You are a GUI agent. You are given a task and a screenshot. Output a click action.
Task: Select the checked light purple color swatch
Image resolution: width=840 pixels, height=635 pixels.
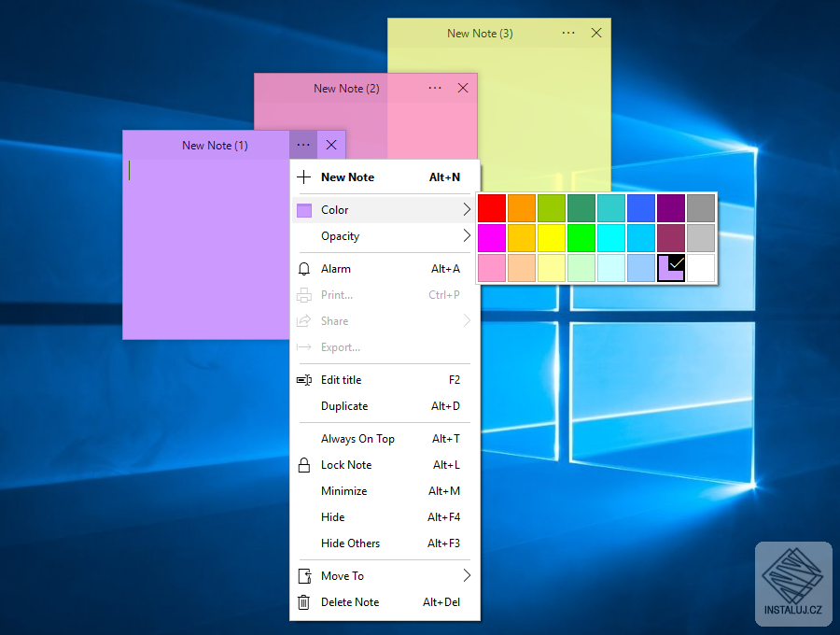(x=671, y=268)
